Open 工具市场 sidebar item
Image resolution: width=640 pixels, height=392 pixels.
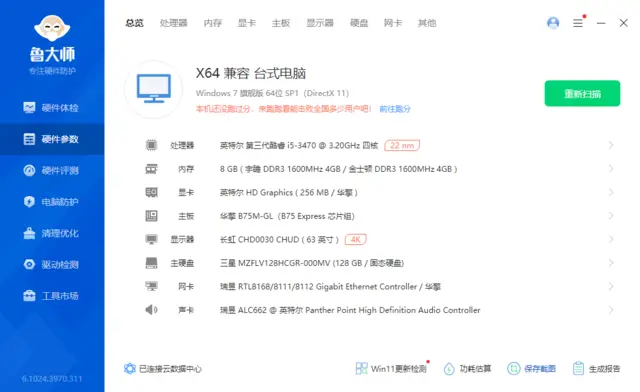click(x=52, y=296)
